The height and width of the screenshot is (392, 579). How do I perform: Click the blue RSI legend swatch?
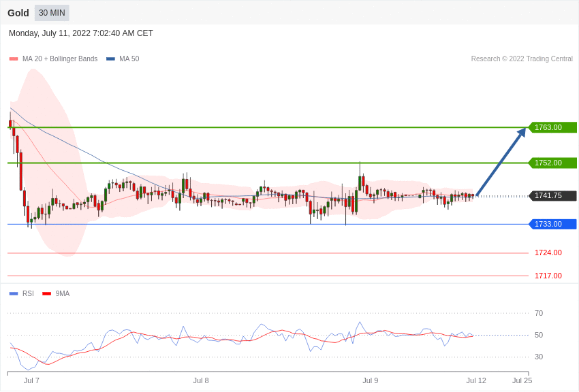pos(14,293)
